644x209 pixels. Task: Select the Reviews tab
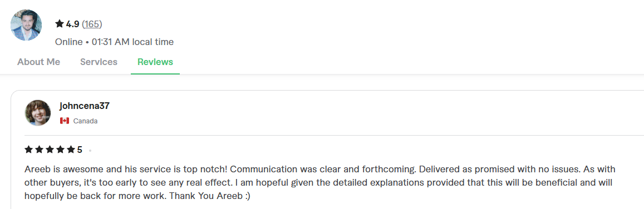[155, 62]
